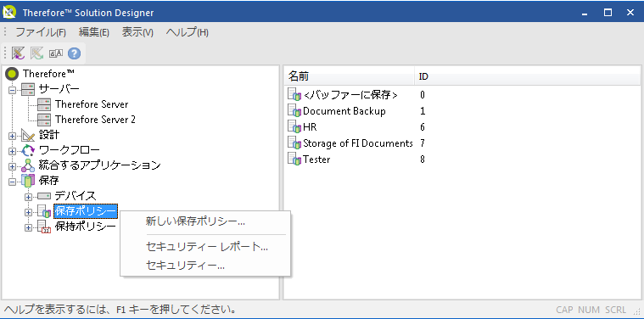Image resolution: width=644 pixels, height=319 pixels.
Task: Open help via the blue question mark icon
Action: (75, 53)
